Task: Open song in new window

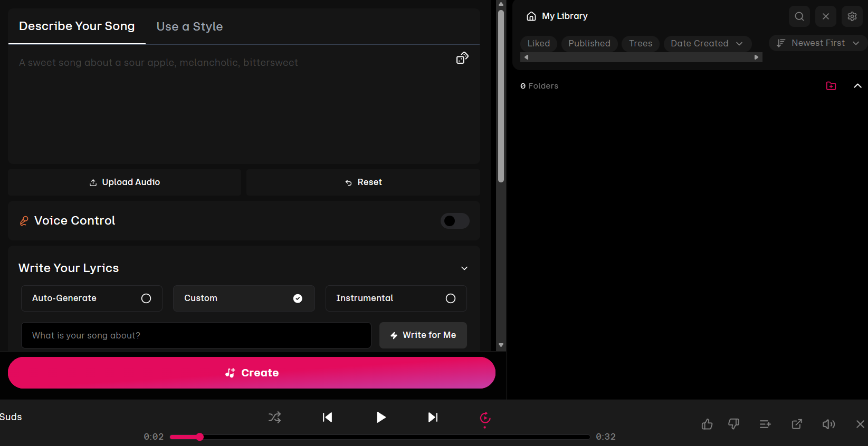Action: [x=797, y=424]
